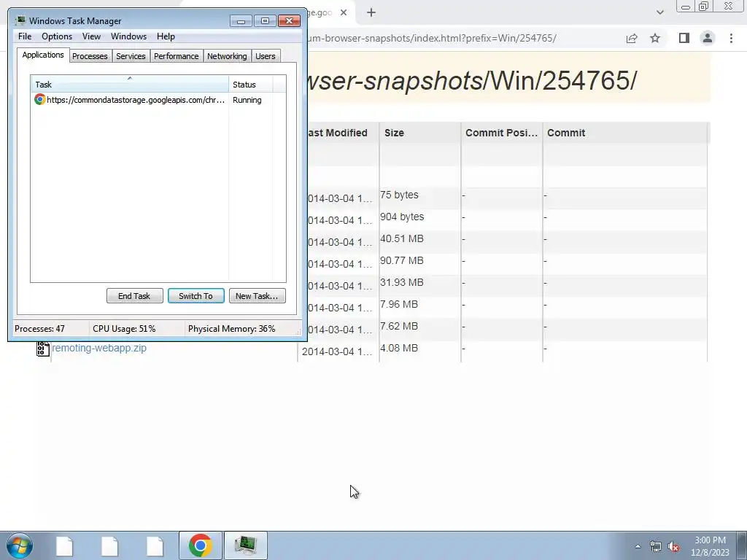Click the 7.62 MB size cell
This screenshot has height=560, width=747.
pos(399,326)
